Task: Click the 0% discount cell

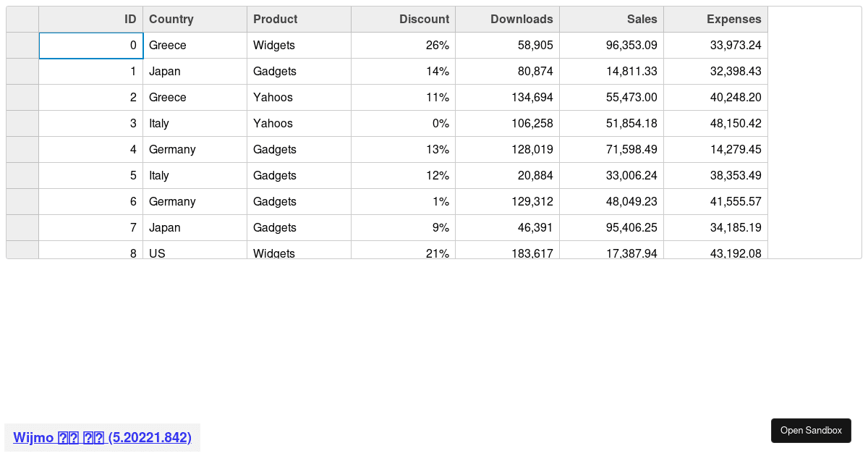Action: [x=404, y=124]
